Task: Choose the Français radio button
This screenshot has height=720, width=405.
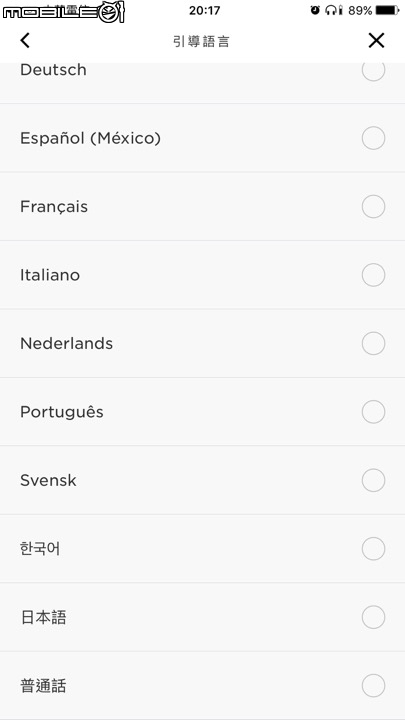Action: pyautogui.click(x=373, y=207)
